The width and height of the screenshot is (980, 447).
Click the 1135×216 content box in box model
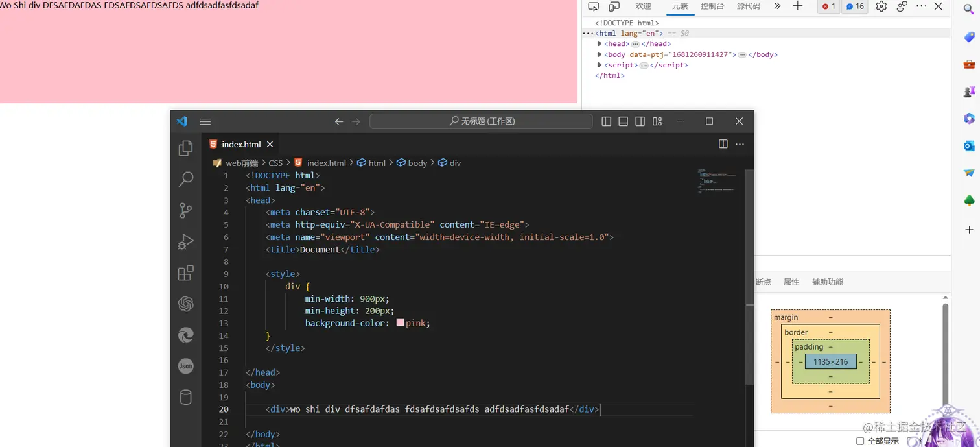point(830,362)
